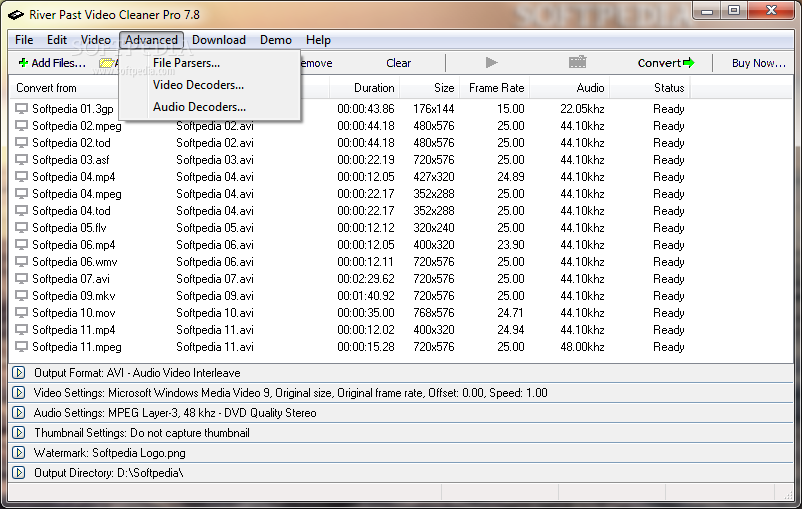Open the Help menu
This screenshot has height=509, width=802.
(318, 40)
